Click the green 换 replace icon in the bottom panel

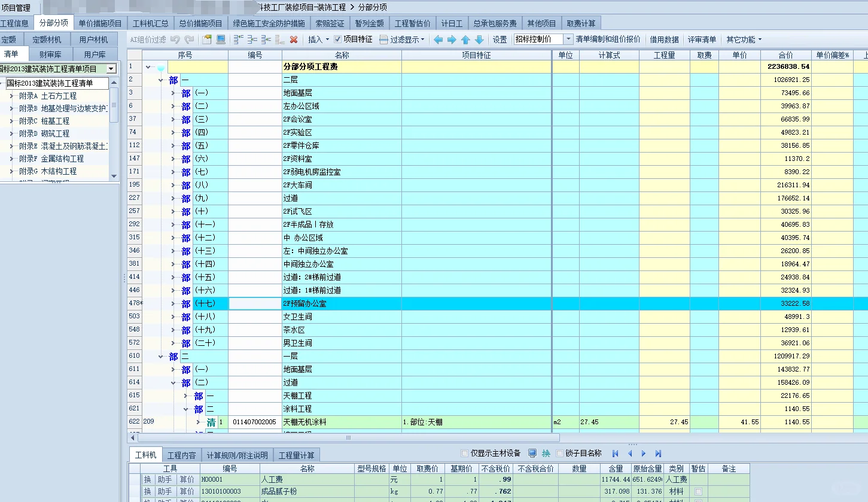(x=546, y=454)
